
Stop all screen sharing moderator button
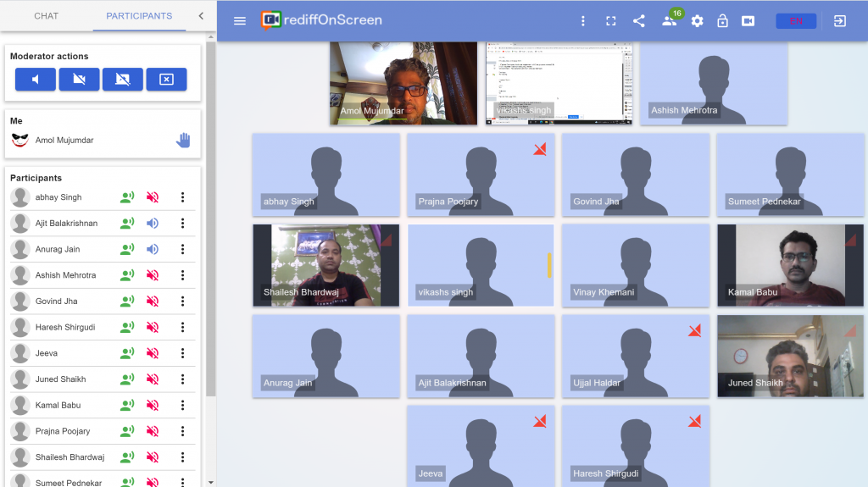(x=123, y=79)
